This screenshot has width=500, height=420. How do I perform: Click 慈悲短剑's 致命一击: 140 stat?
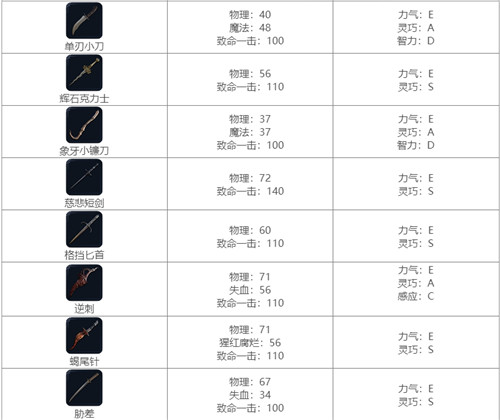pos(250,191)
